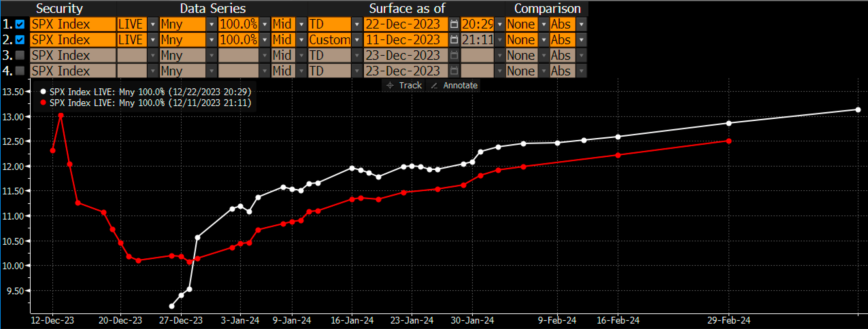868x329 pixels.
Task: Uncheck the row 1 series checkbox
Action: 20,24
